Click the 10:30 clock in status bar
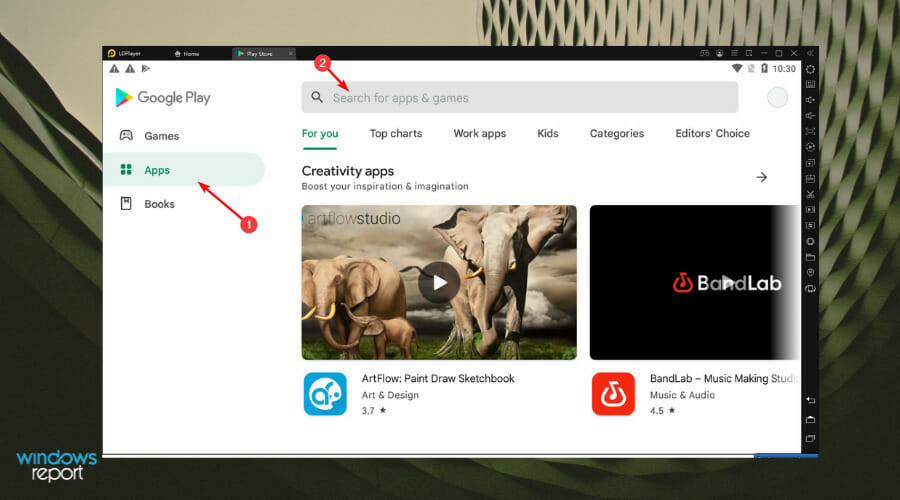The image size is (900, 500). click(783, 69)
